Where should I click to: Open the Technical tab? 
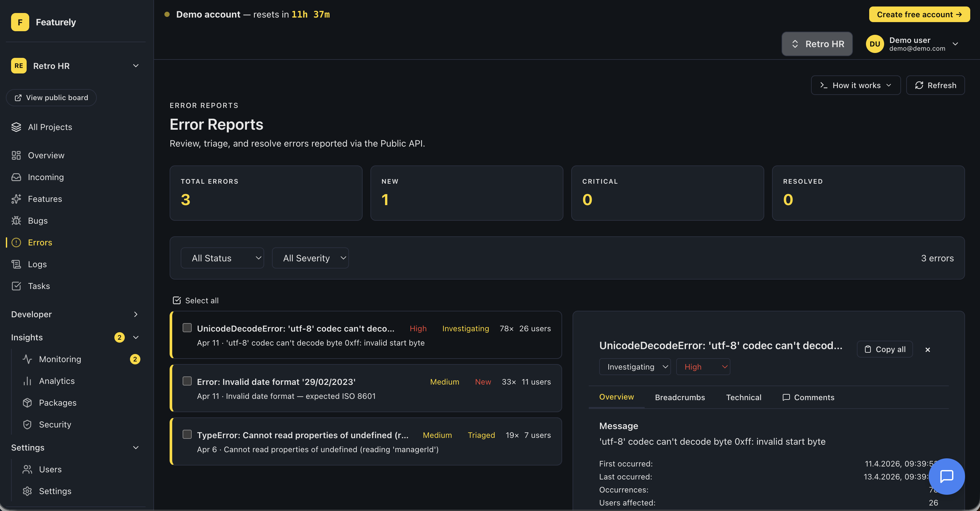coord(743,397)
